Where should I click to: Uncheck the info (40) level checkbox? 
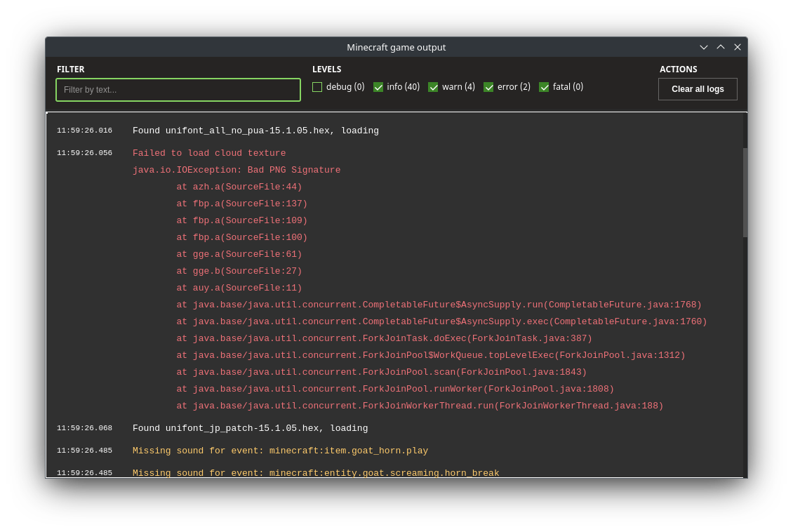[378, 87]
